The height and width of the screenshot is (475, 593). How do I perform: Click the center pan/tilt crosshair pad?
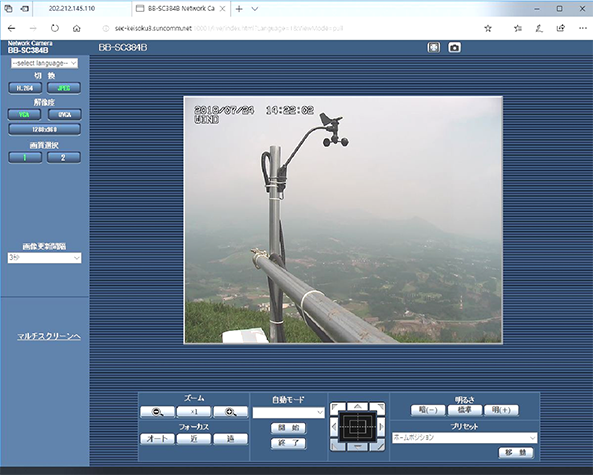click(x=358, y=427)
